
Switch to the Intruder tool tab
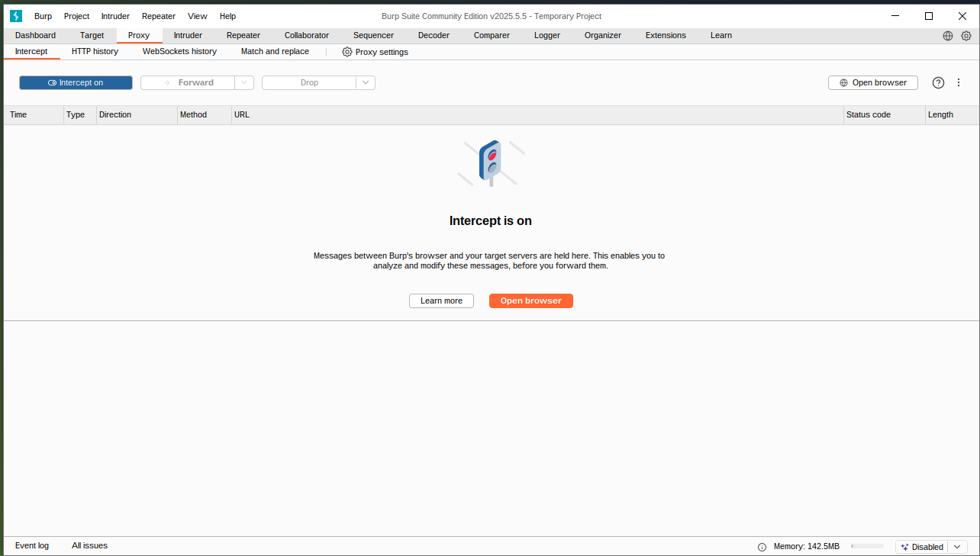click(x=188, y=36)
